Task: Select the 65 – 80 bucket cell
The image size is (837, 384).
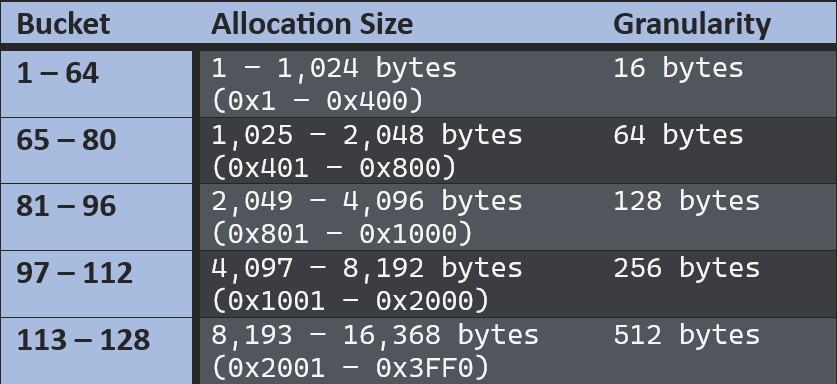Action: [x=96, y=151]
